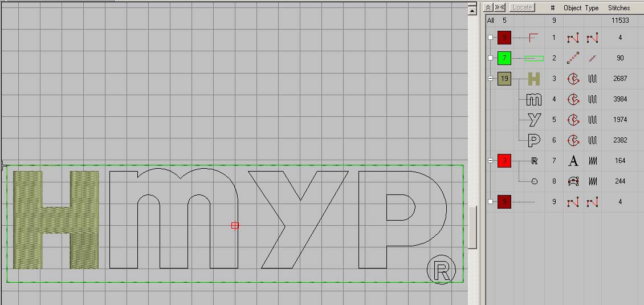
Task: Click the stitch Type icon in row 6
Action: (x=592, y=140)
